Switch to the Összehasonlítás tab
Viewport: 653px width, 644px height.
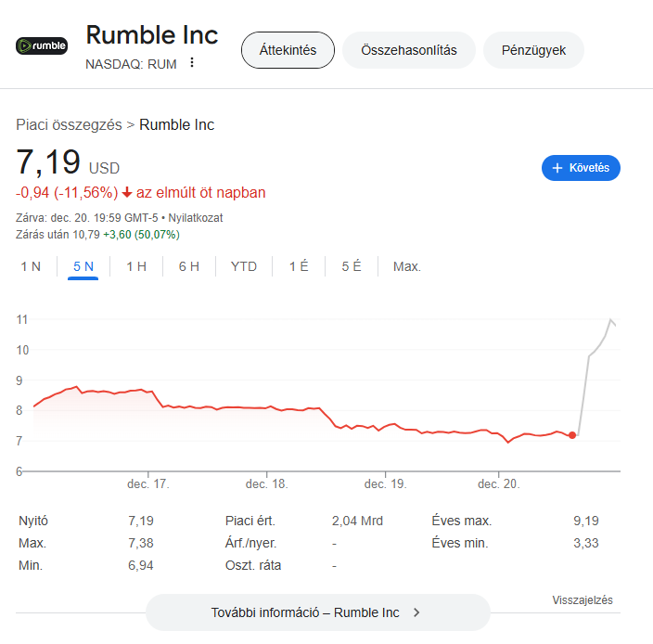[409, 50]
